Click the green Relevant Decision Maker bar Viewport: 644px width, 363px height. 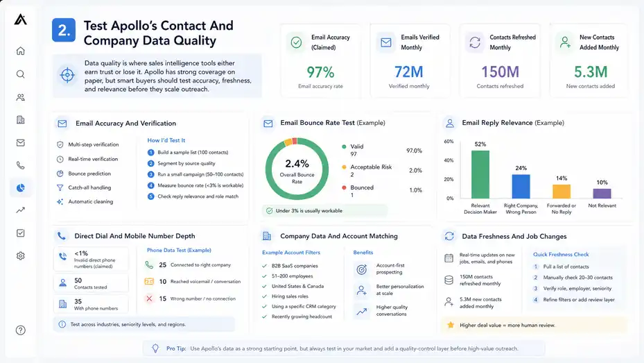pos(480,174)
